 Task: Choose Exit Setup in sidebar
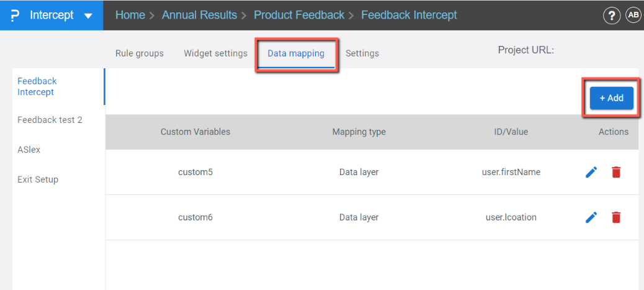point(38,179)
